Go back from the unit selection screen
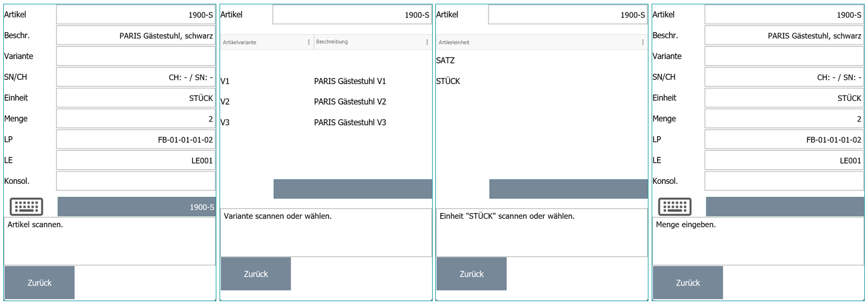 [472, 274]
